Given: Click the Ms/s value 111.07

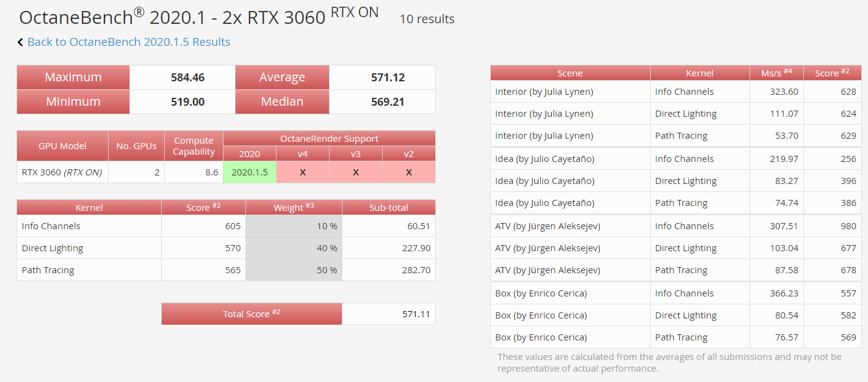Looking at the screenshot, I should pos(784,114).
